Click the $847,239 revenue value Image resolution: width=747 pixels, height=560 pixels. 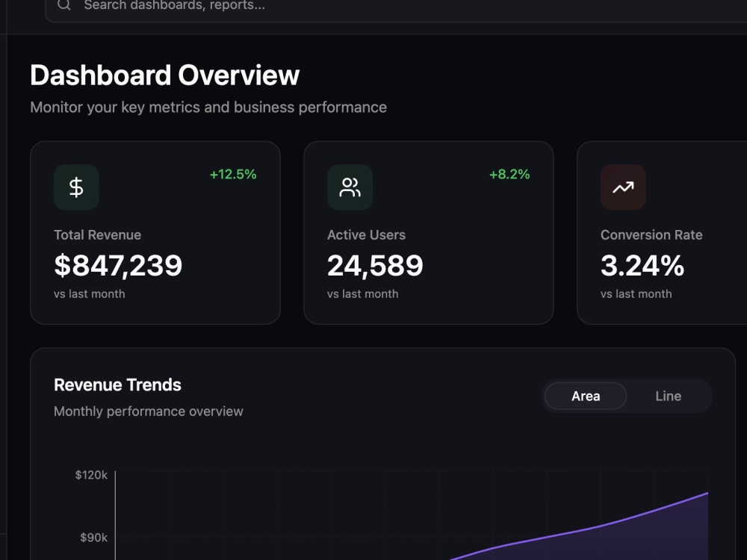click(118, 265)
